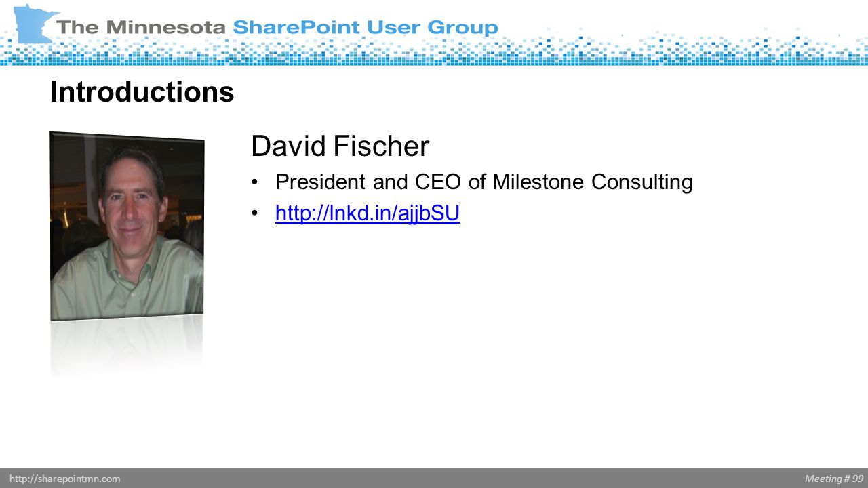Open the sharepointmn.com footer link
This screenshot has width=868, height=488.
tap(65, 479)
